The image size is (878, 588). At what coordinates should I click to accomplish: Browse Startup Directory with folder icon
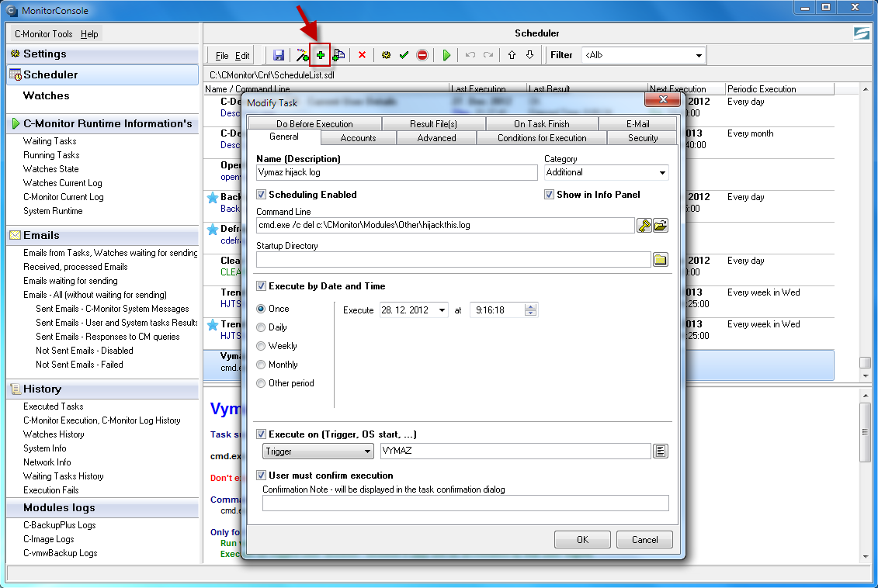coord(661,260)
